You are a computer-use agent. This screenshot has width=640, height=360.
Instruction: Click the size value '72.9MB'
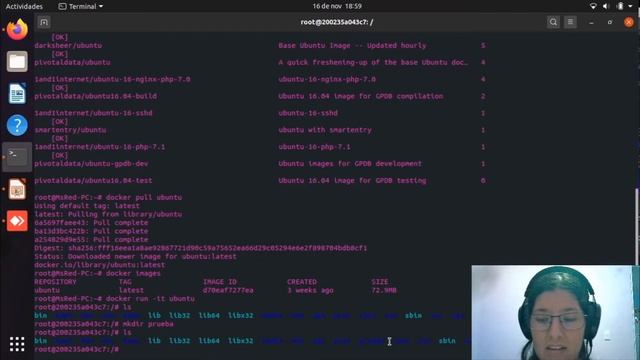[x=384, y=291]
